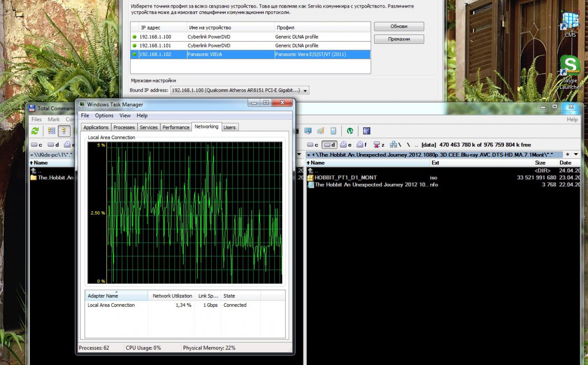Screen dimensions: 588x365
Task: Sort by Network Utilization column
Action: (171, 296)
